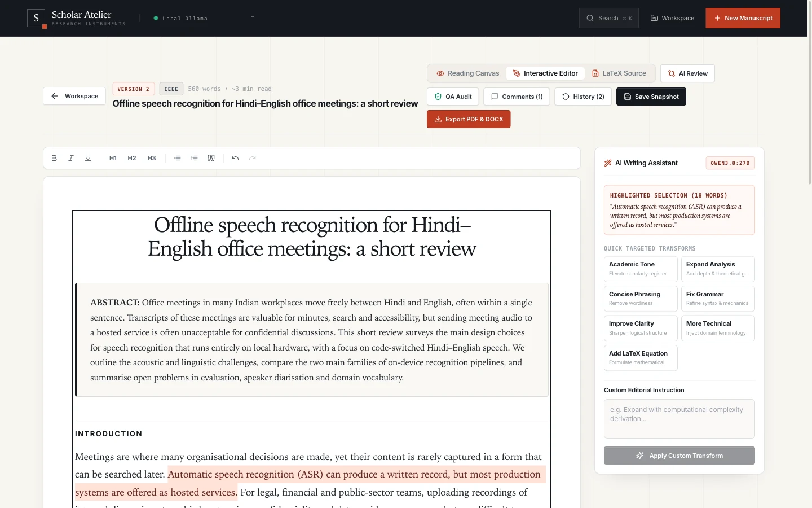The image size is (812, 508).
Task: Click Apply Custom Transform button
Action: coord(679,456)
